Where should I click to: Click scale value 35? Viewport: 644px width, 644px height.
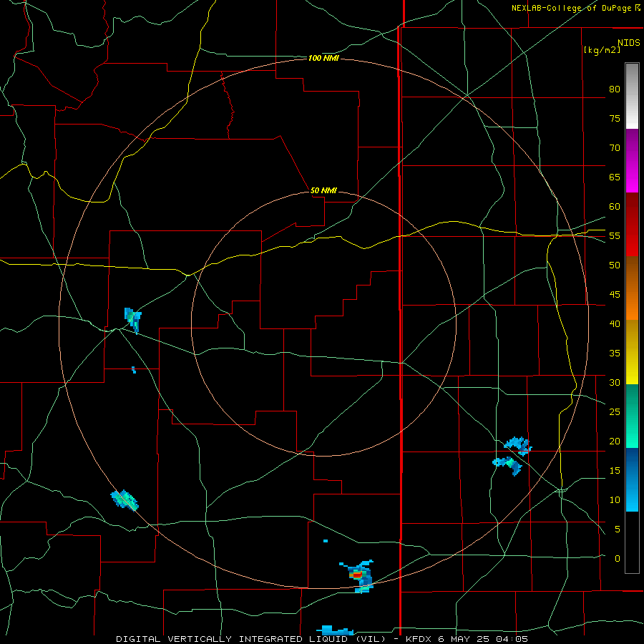click(615, 353)
